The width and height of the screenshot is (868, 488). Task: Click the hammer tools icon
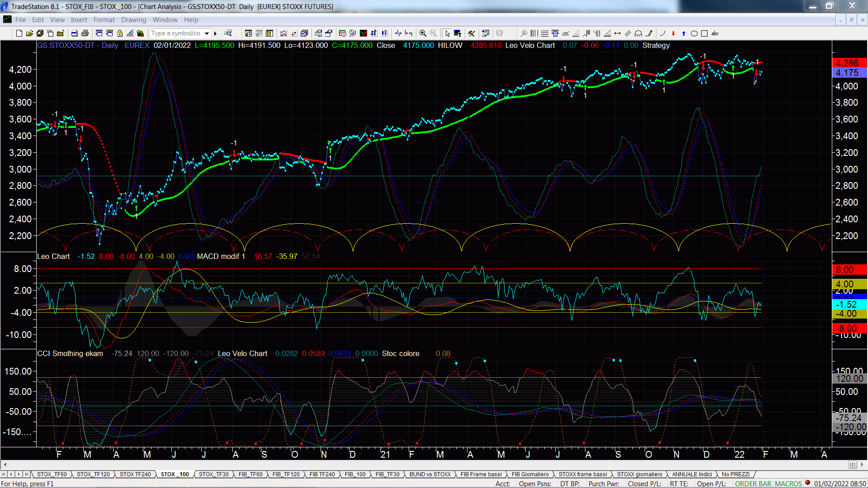coord(471,33)
